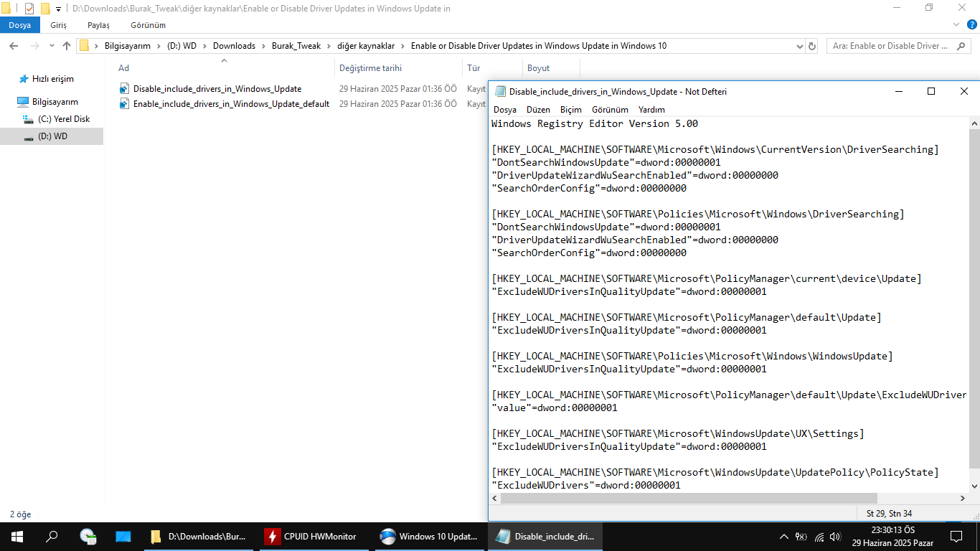The width and height of the screenshot is (980, 551).
Task: Open Notepad's Yardım menu
Action: coord(651,110)
